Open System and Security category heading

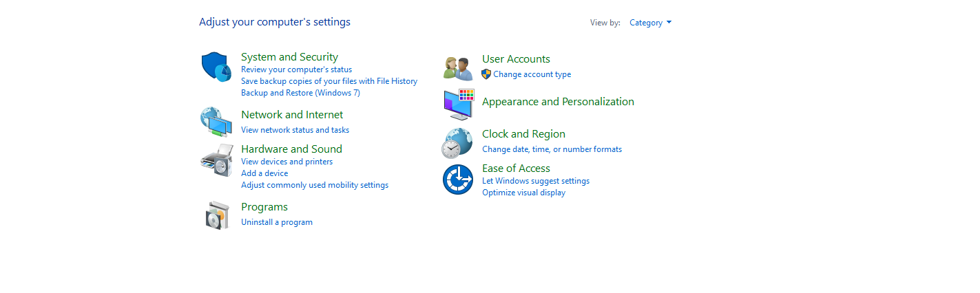click(x=289, y=57)
